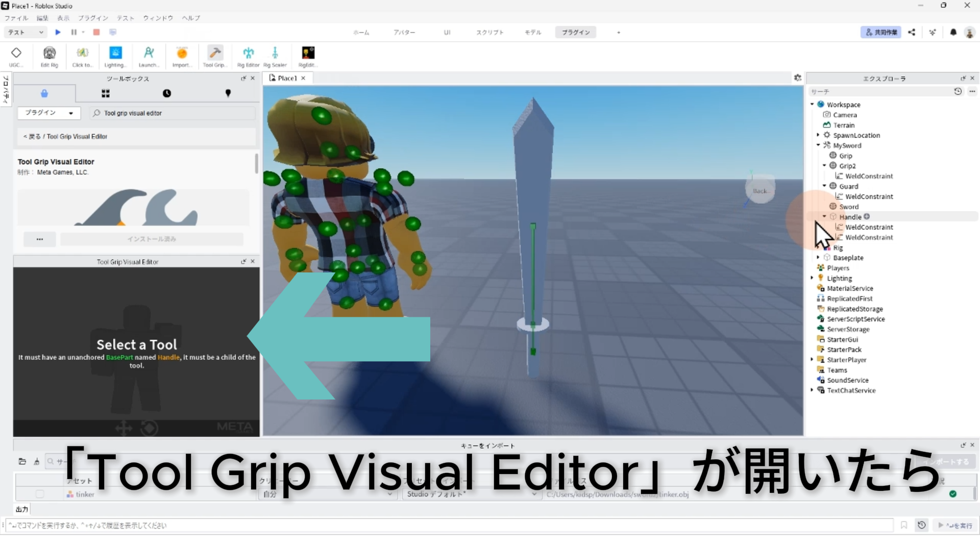Select the Handle part in Explorer

(x=850, y=217)
